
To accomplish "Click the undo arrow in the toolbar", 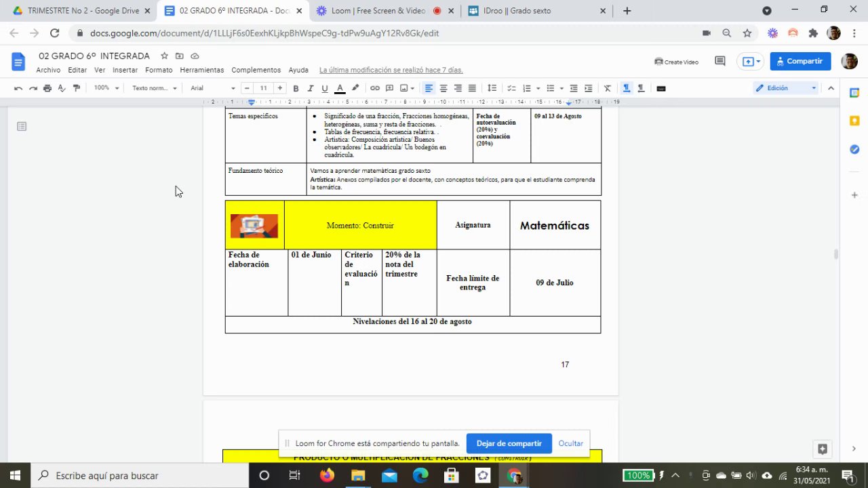I will click(x=18, y=88).
